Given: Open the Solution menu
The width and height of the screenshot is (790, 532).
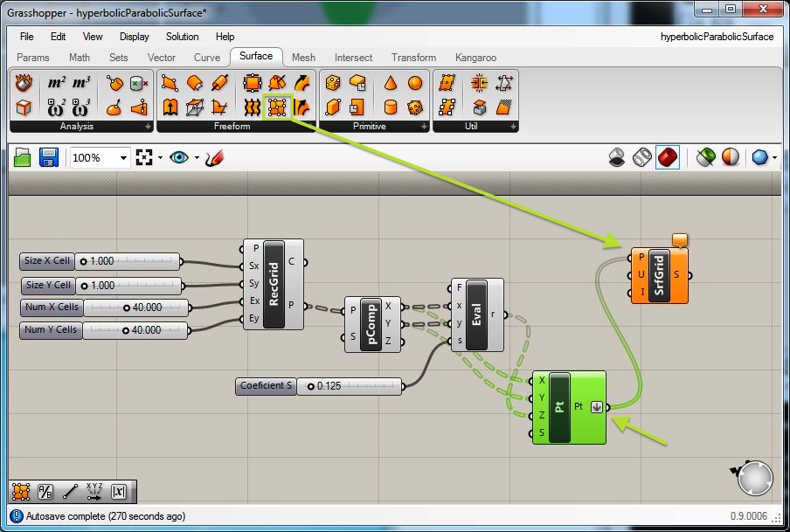Looking at the screenshot, I should [x=182, y=37].
